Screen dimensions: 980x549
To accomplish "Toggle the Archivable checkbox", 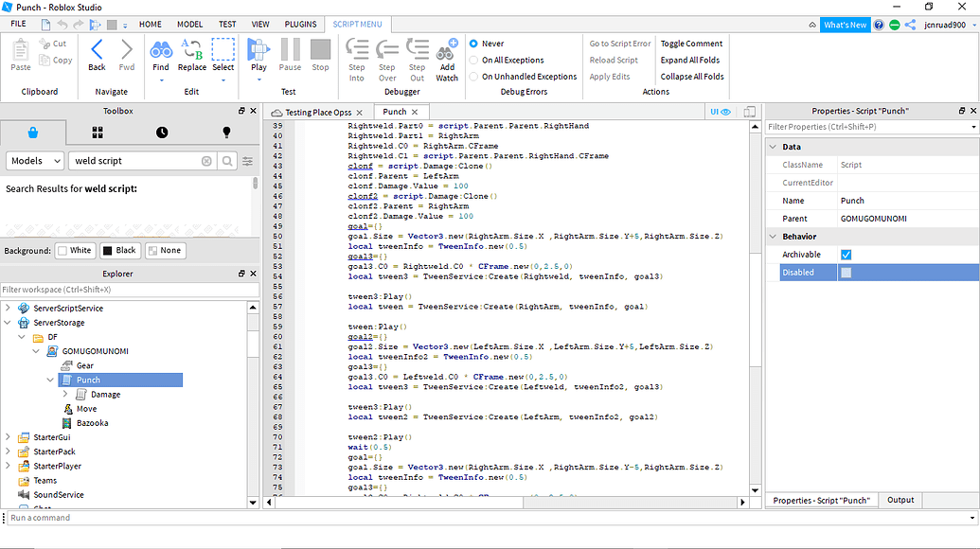I will point(846,255).
